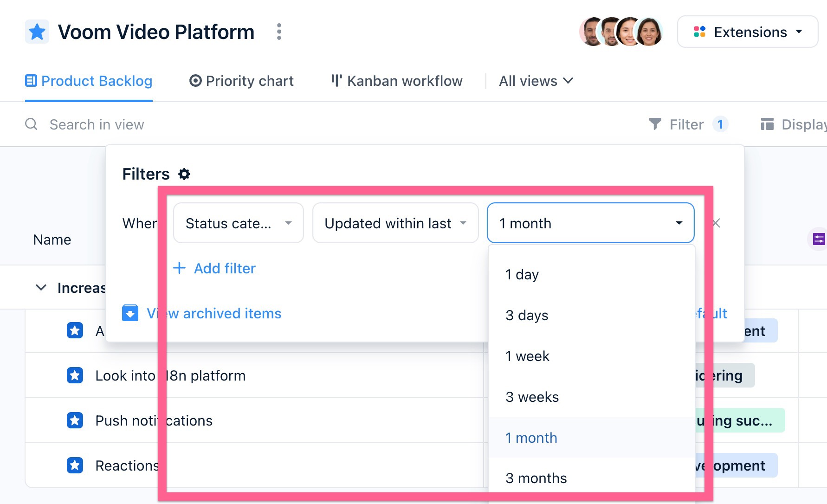Select the 3 weeks option
This screenshot has height=504, width=827.
coord(592,397)
